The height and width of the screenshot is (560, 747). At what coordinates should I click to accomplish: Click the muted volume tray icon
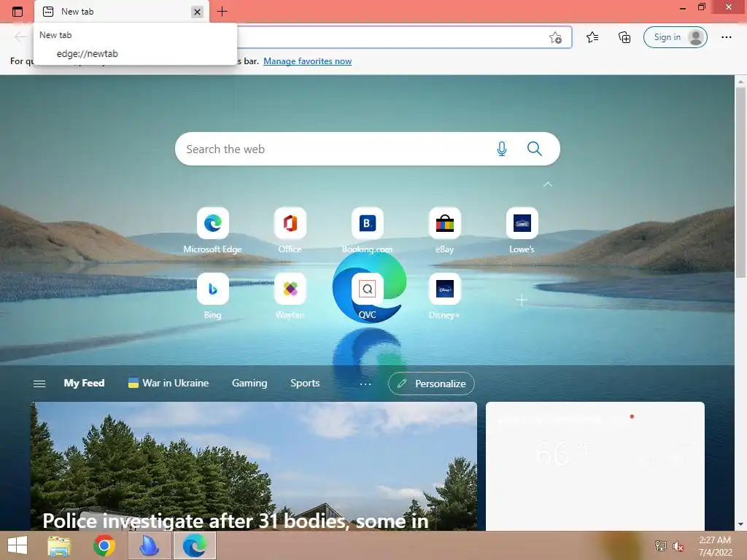click(678, 546)
